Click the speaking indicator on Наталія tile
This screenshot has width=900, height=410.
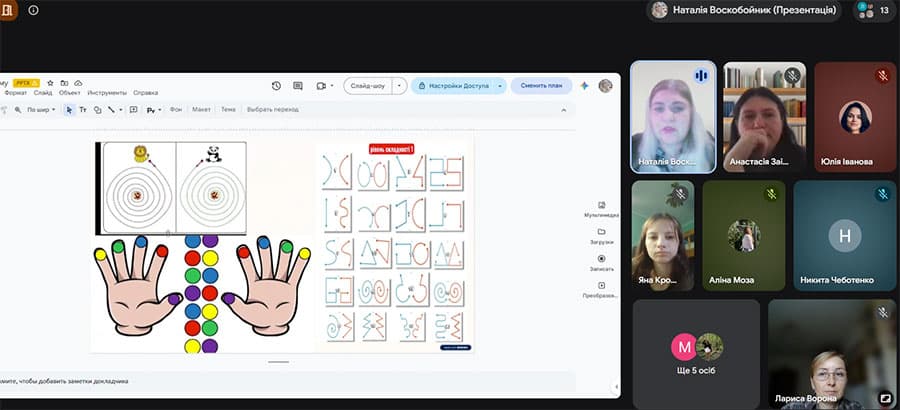(x=701, y=75)
